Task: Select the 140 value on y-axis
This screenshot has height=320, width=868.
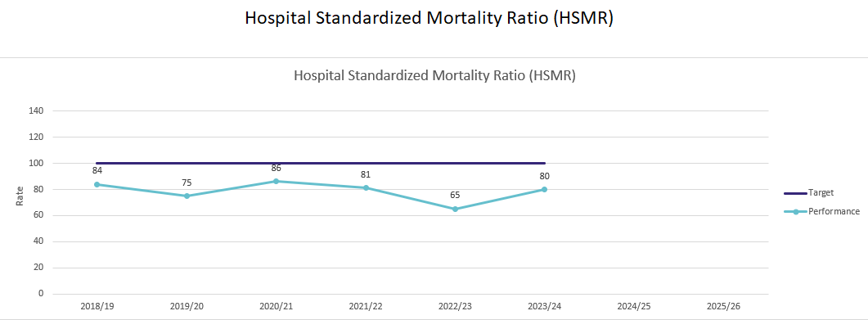Action: [x=37, y=110]
